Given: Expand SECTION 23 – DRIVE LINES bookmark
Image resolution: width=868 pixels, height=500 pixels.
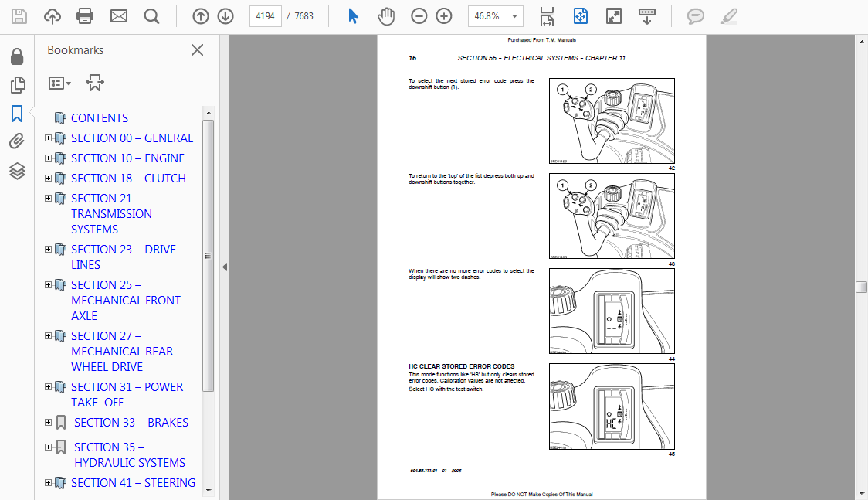Looking at the screenshot, I should [48, 249].
